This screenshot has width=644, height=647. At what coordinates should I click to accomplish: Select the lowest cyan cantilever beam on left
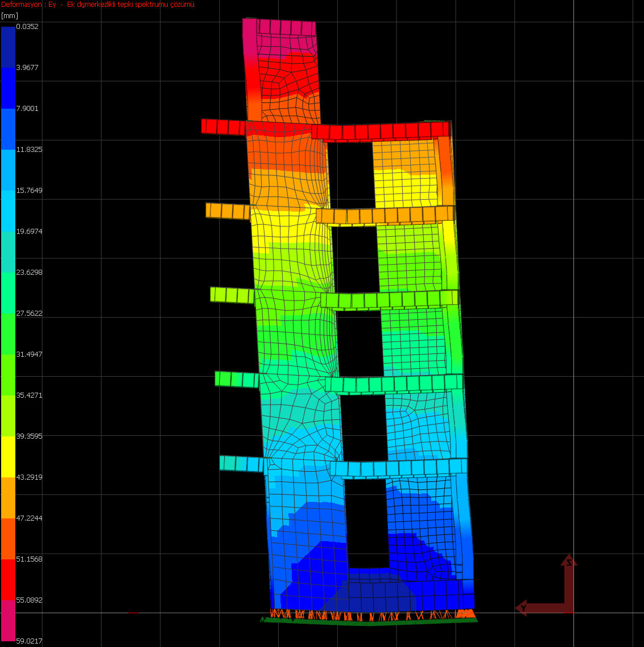241,463
